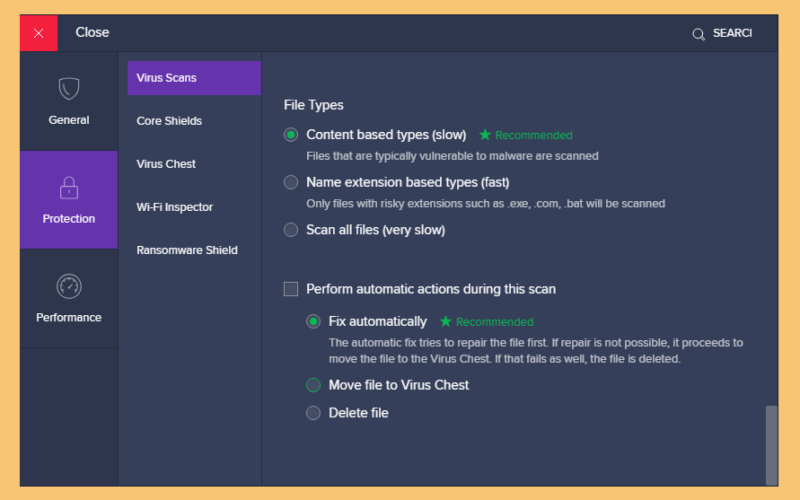Click the green star beside Fix automatically
The height and width of the screenshot is (500, 800).
[445, 321]
